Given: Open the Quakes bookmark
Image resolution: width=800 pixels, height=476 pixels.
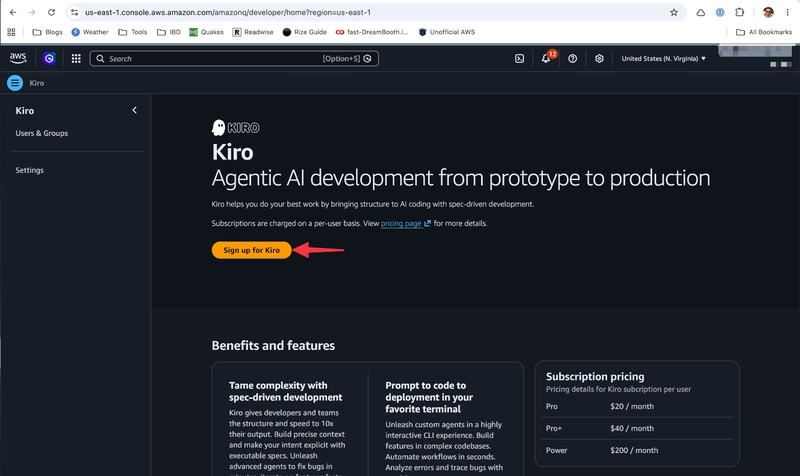Looking at the screenshot, I should coord(207,32).
